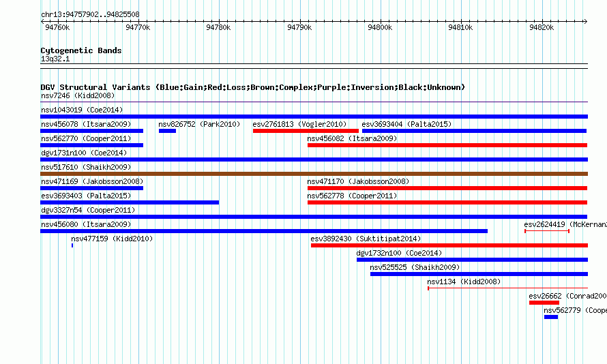Viewport: 607px width, 364px height.
Task: Click the 94780k ruler tick label
Action: [218, 27]
